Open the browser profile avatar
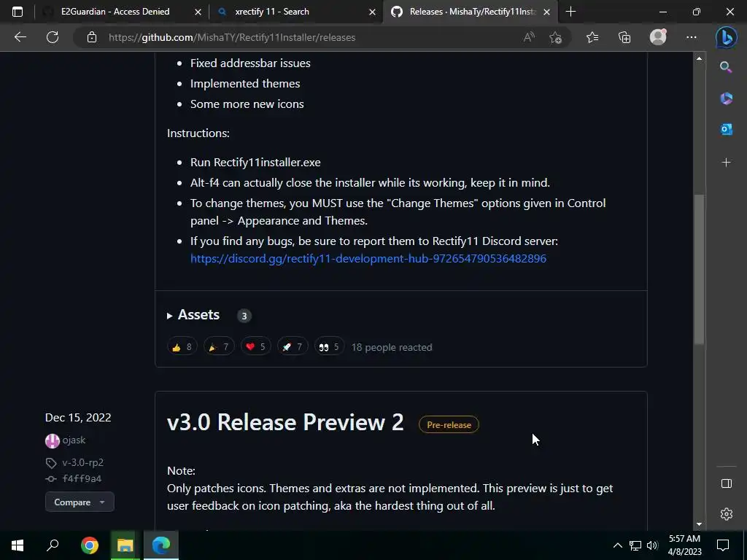The height and width of the screenshot is (560, 747). 658,37
